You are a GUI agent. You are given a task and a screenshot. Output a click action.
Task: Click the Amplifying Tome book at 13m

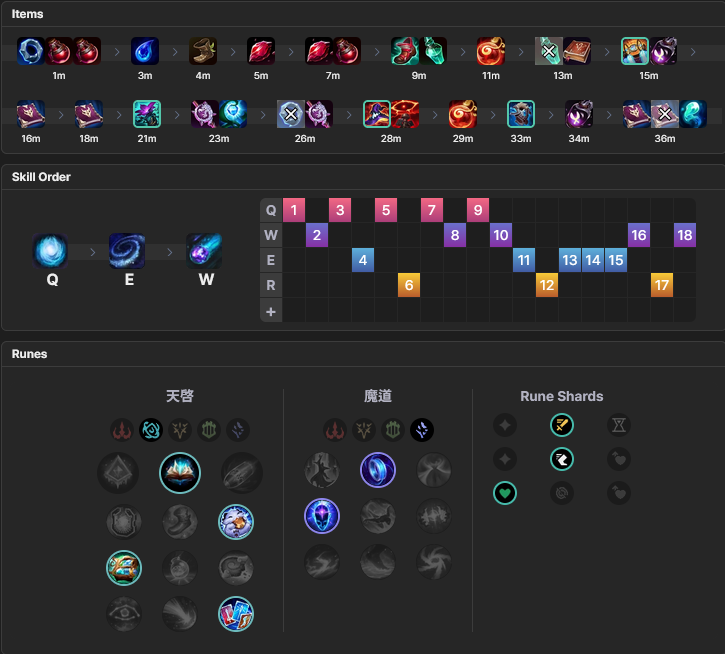point(577,51)
